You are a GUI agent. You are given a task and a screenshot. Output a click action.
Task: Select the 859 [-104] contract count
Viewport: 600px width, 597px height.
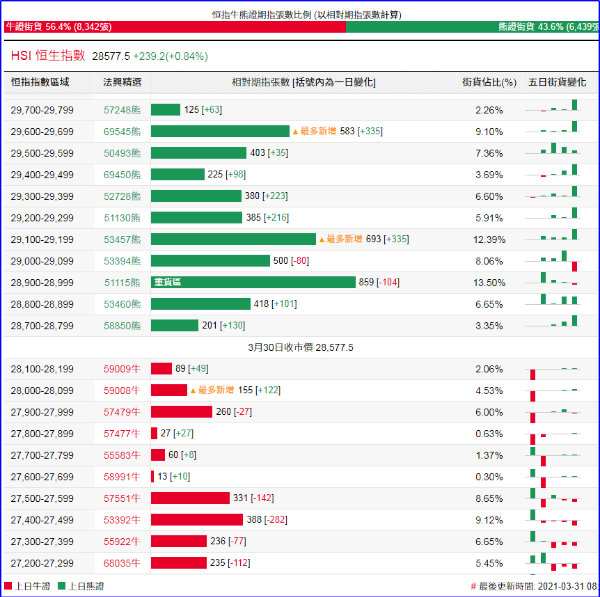(x=379, y=282)
